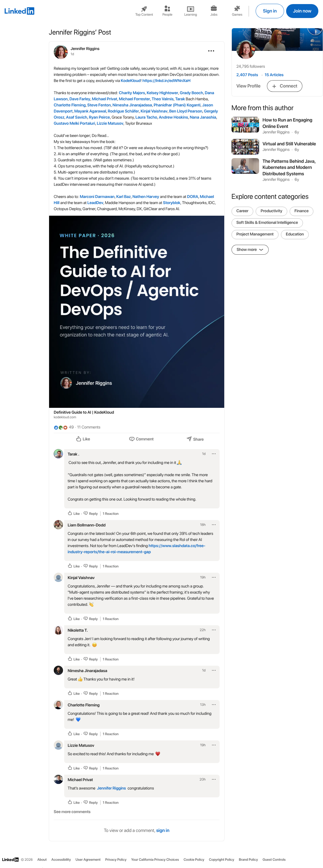Open options menu on Lizzie Matusov's comment
Image resolution: width=323 pixels, height=868 pixels.
[213, 745]
